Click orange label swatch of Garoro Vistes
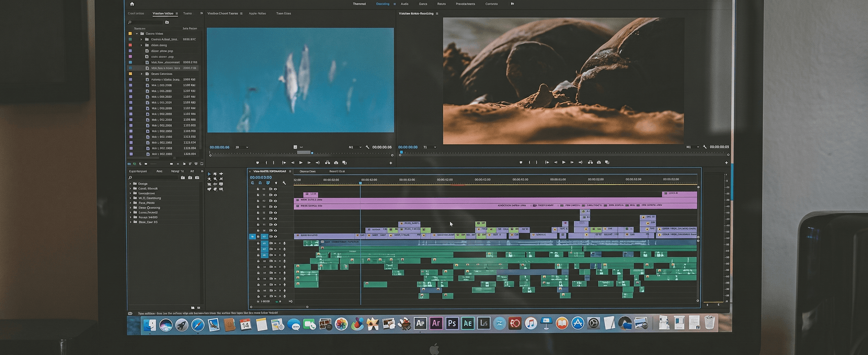868x355 pixels. [x=130, y=33]
